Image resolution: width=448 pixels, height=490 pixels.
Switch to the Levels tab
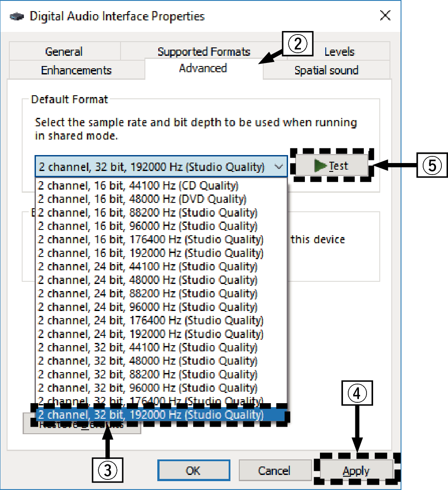tap(340, 51)
